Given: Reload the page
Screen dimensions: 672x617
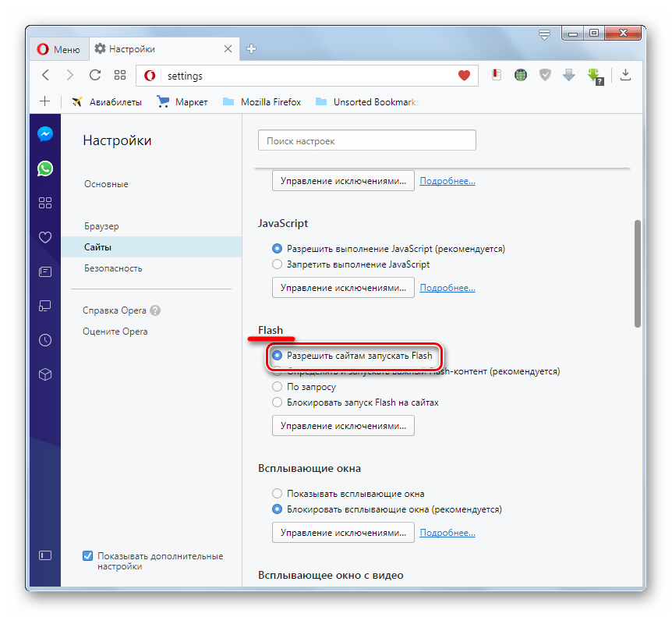Looking at the screenshot, I should tap(94, 75).
